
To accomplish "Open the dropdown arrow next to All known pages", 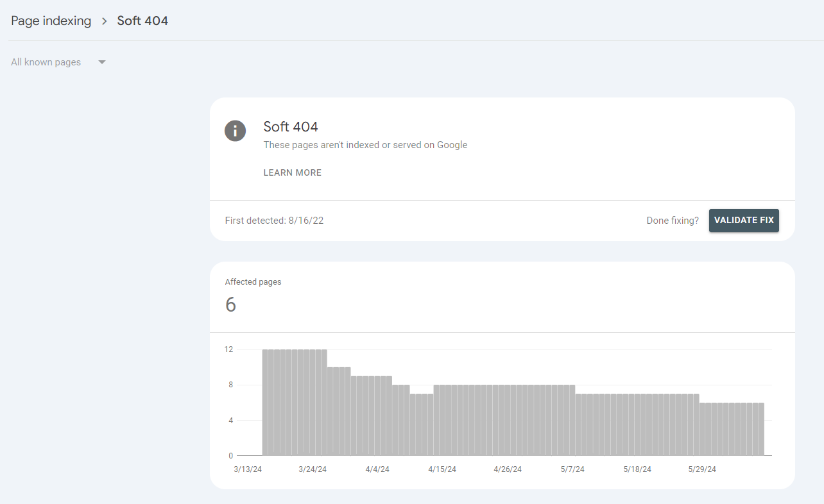I will click(x=101, y=63).
